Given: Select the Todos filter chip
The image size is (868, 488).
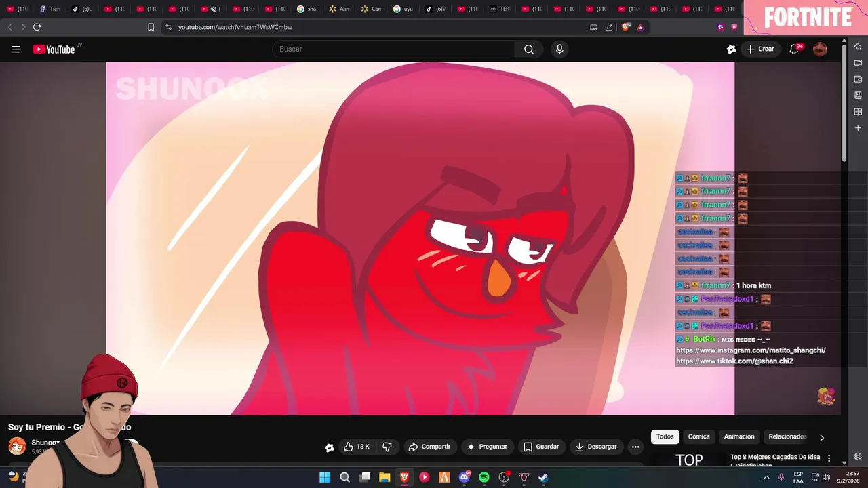Looking at the screenshot, I should [665, 436].
